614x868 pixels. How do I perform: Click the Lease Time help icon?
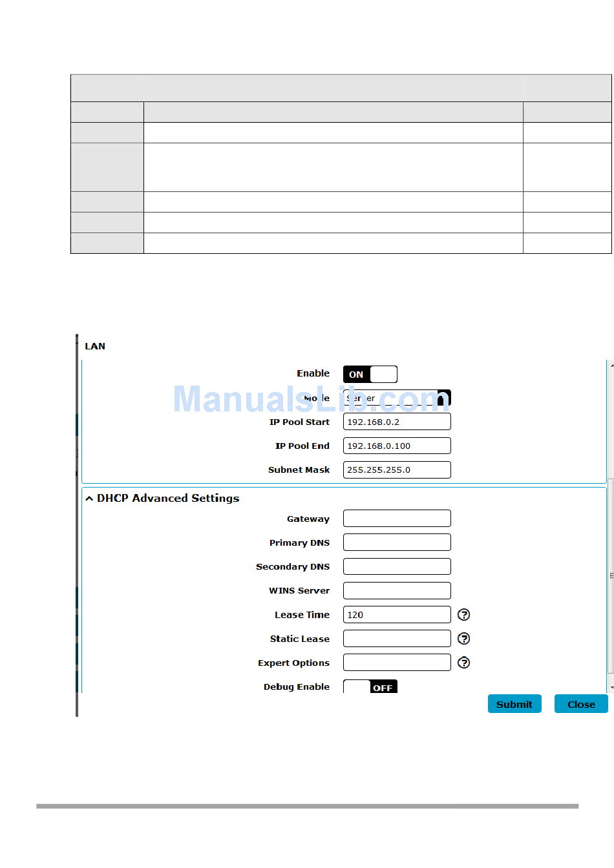coord(463,615)
